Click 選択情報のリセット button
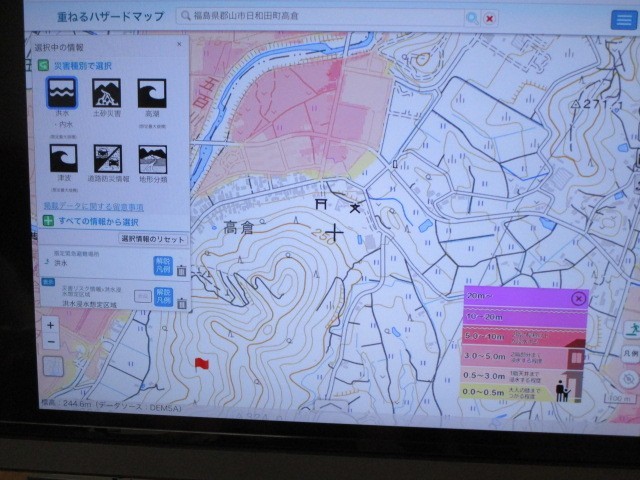The width and height of the screenshot is (640, 480). (x=154, y=239)
